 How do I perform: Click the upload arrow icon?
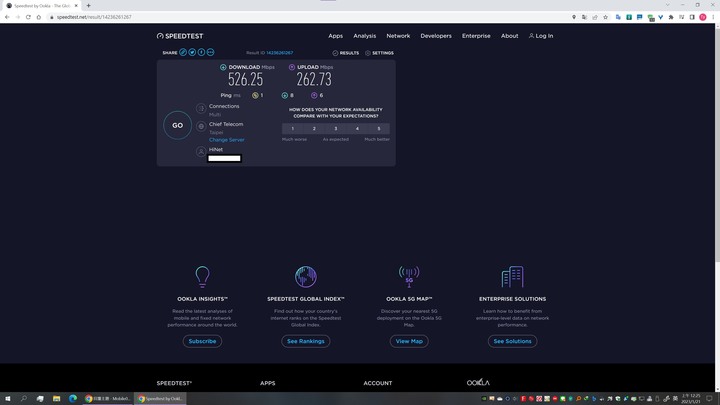coord(292,67)
